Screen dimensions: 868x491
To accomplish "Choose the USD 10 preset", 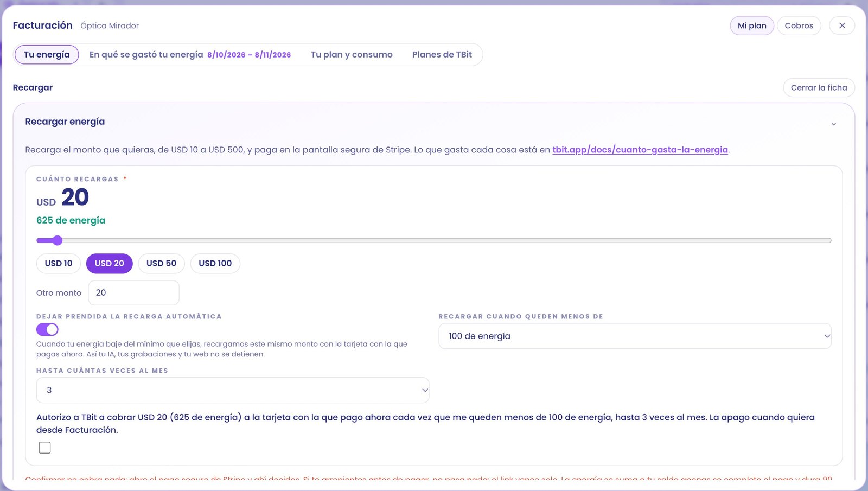I will pyautogui.click(x=59, y=263).
